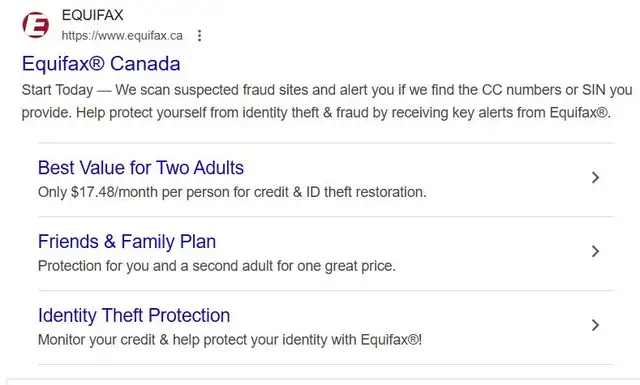The height and width of the screenshot is (385, 640).
Task: Click the 'Start Today' text in the snippet
Action: 58,90
